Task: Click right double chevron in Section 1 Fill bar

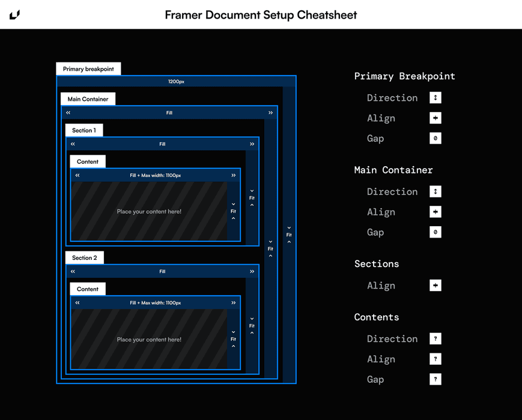Action: pos(252,144)
